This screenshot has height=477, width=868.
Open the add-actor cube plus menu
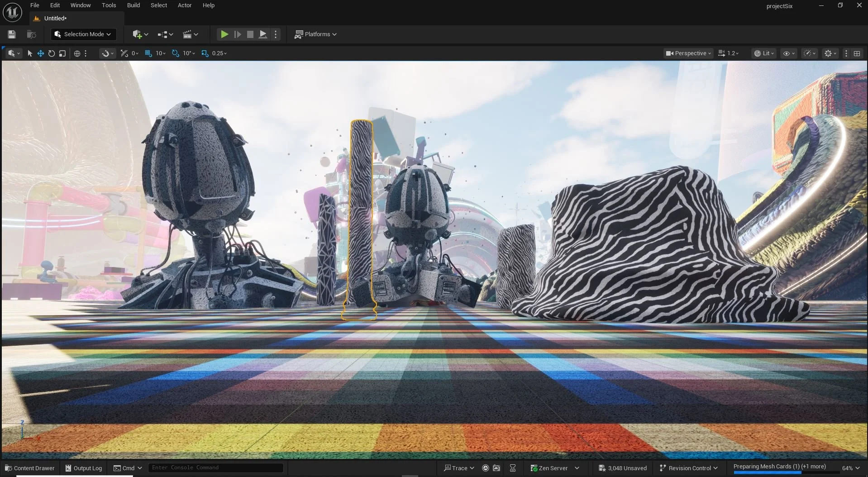(x=140, y=34)
